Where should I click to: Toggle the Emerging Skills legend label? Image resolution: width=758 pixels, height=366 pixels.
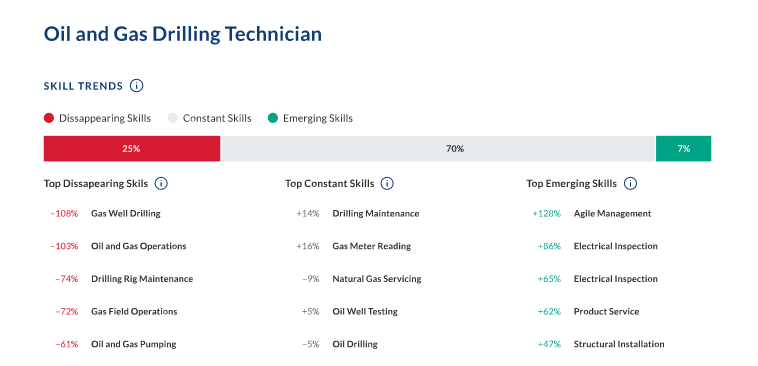point(318,118)
